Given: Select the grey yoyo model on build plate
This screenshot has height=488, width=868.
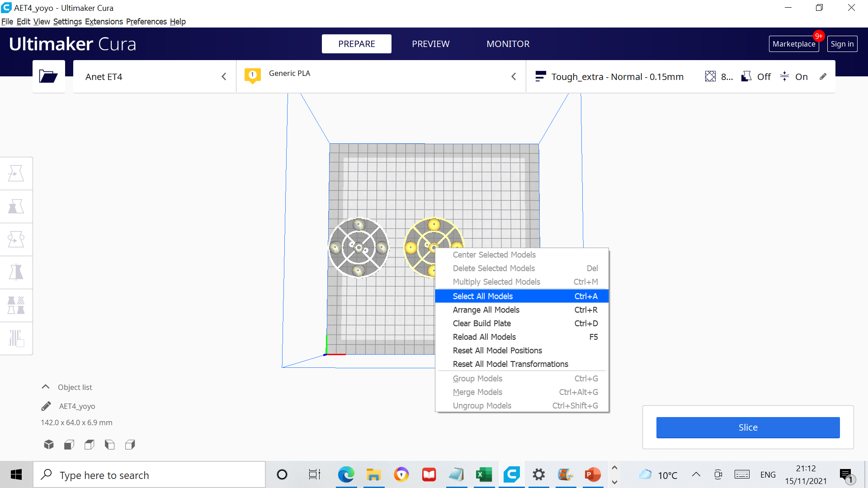Looking at the screenshot, I should pos(359,248).
